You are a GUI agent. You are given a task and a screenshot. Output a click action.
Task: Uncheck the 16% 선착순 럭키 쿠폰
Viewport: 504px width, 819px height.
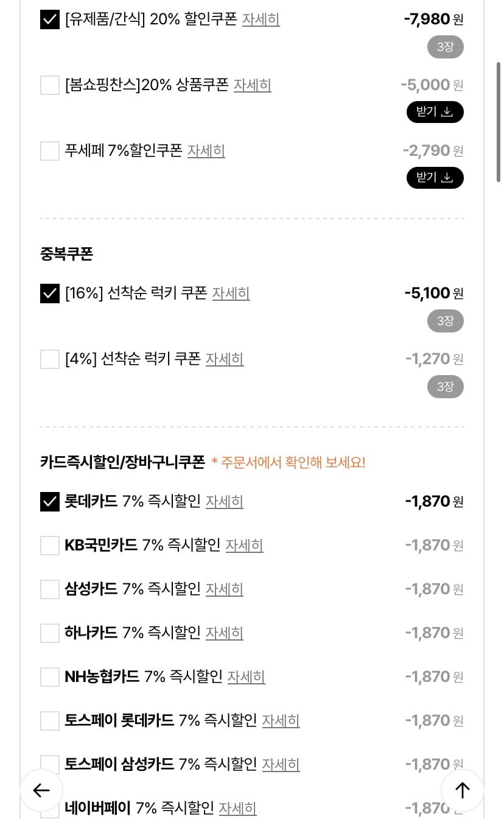(50, 294)
